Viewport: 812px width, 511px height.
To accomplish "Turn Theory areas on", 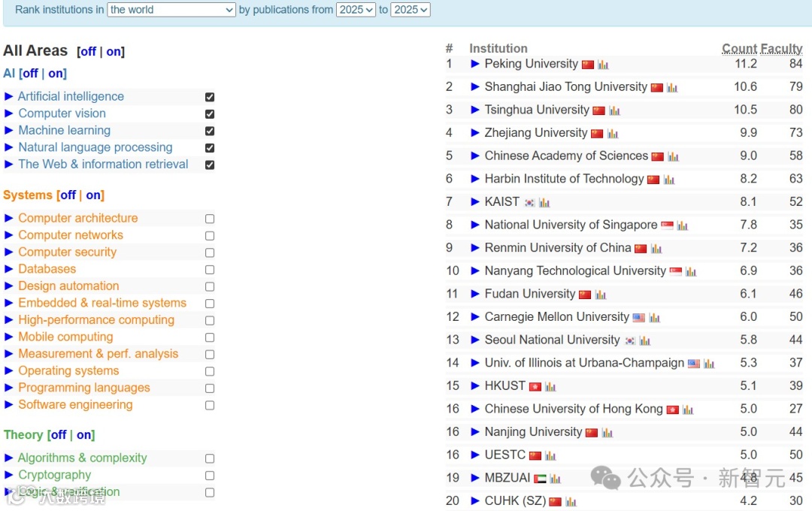I will click(84, 435).
